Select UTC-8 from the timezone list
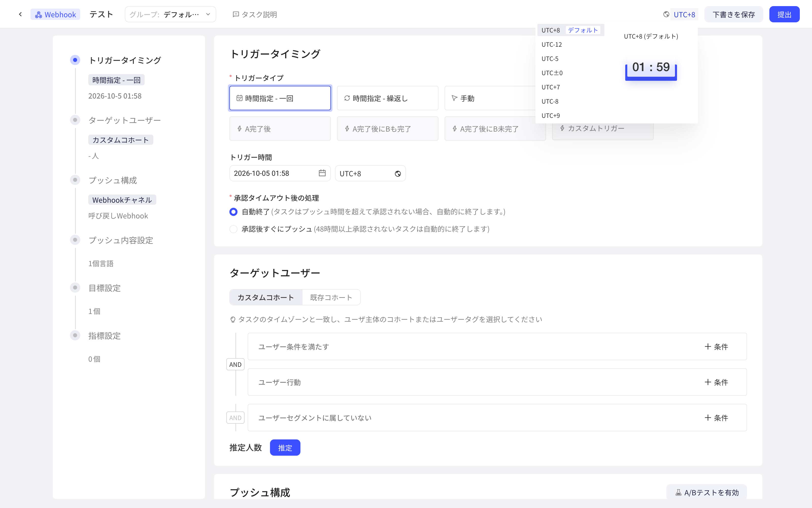812x508 pixels. click(x=571, y=101)
